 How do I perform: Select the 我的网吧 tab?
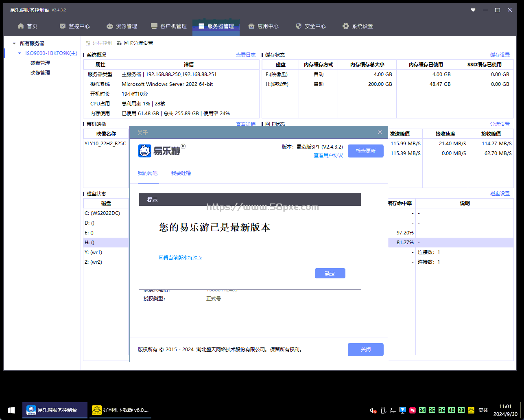148,173
